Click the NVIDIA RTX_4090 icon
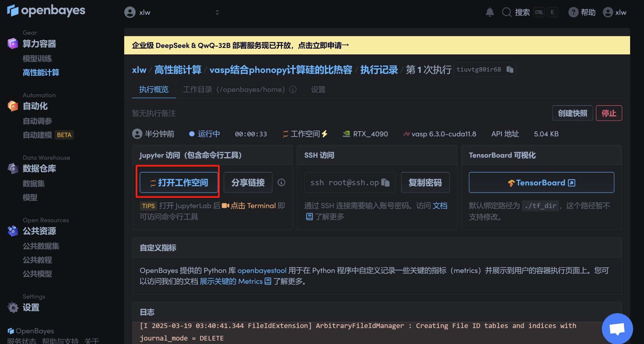This screenshot has width=644, height=344. pos(346,134)
